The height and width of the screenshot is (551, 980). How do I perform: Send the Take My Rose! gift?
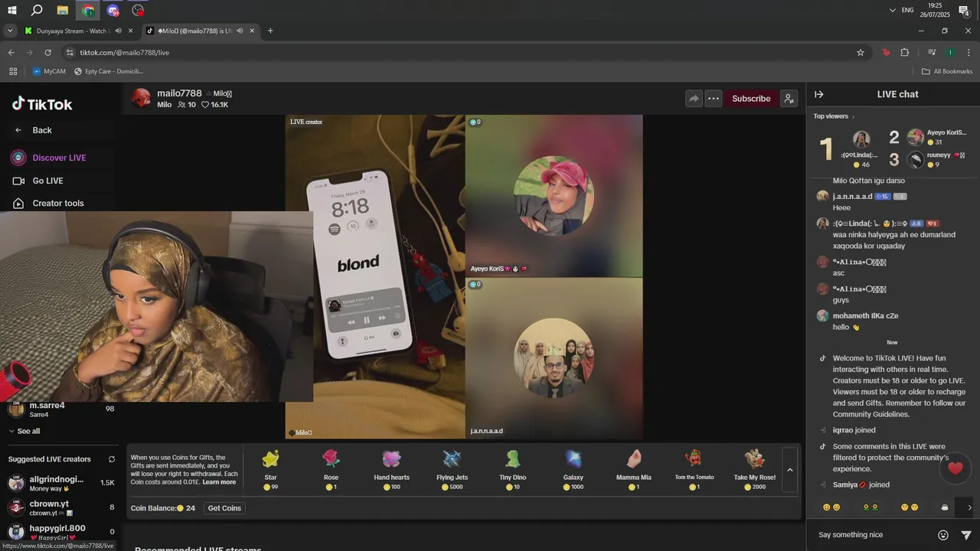point(755,469)
